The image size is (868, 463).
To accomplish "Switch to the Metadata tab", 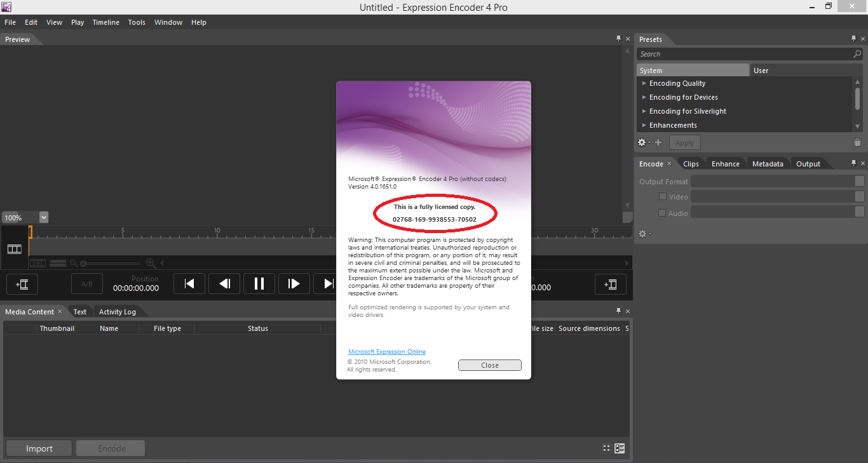I will point(768,163).
